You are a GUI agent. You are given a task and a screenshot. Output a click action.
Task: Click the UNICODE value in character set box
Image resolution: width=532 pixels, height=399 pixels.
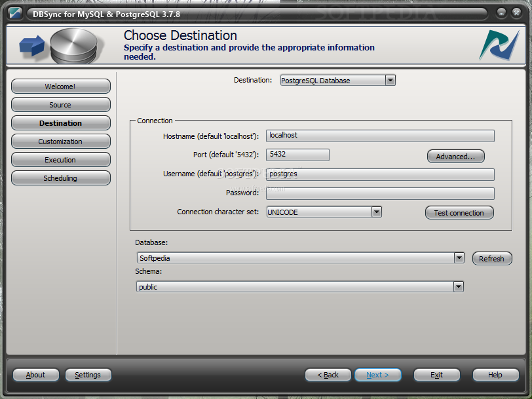(282, 212)
